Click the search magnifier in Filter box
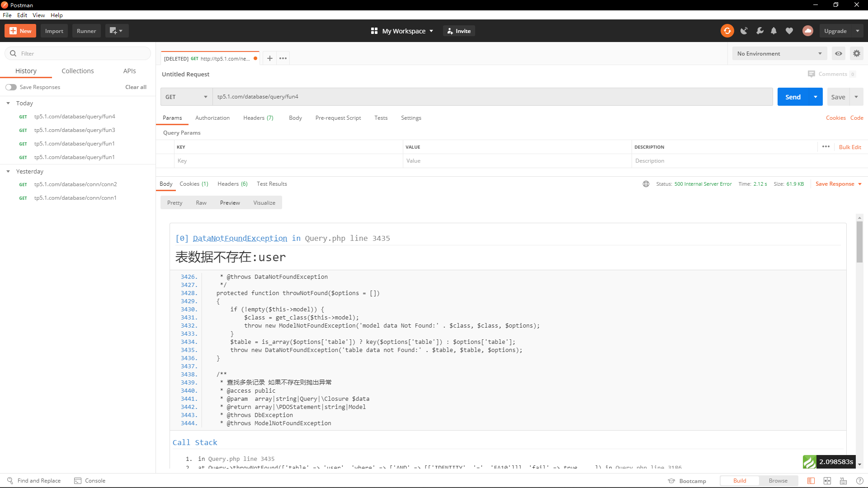The height and width of the screenshot is (488, 868). click(x=13, y=53)
